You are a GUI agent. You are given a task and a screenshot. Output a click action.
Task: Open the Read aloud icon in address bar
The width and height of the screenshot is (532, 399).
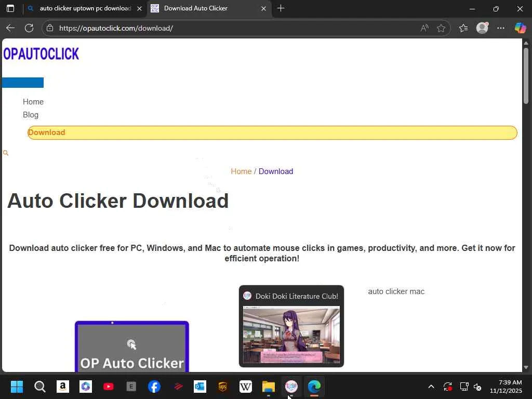424,28
